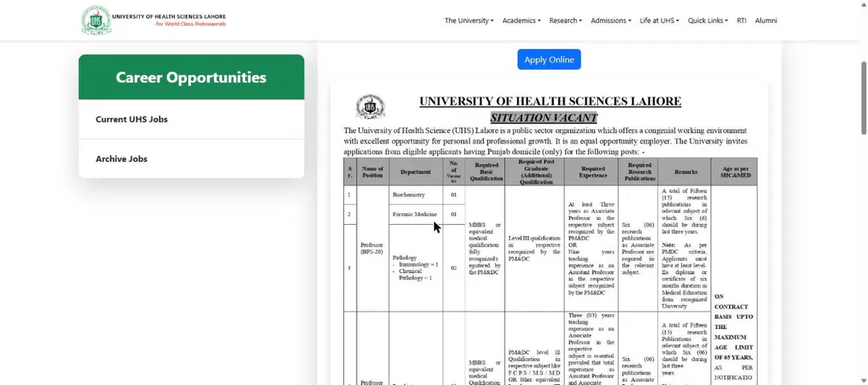Click the Career Opportunities header panel
868x385 pixels.
click(192, 77)
